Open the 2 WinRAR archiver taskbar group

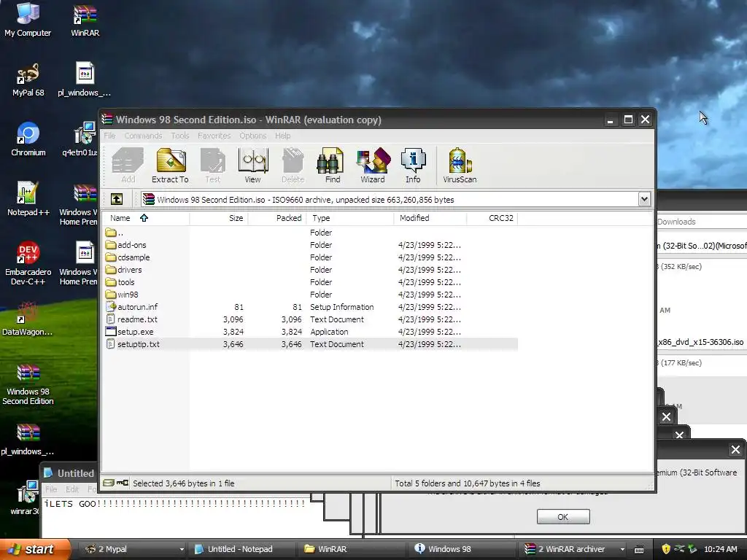[x=573, y=549]
